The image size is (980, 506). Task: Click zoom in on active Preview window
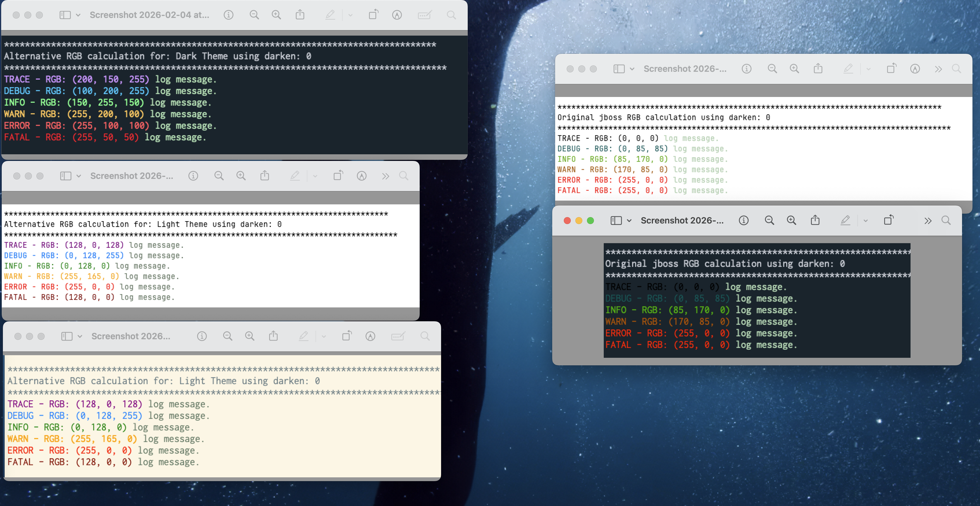point(791,220)
